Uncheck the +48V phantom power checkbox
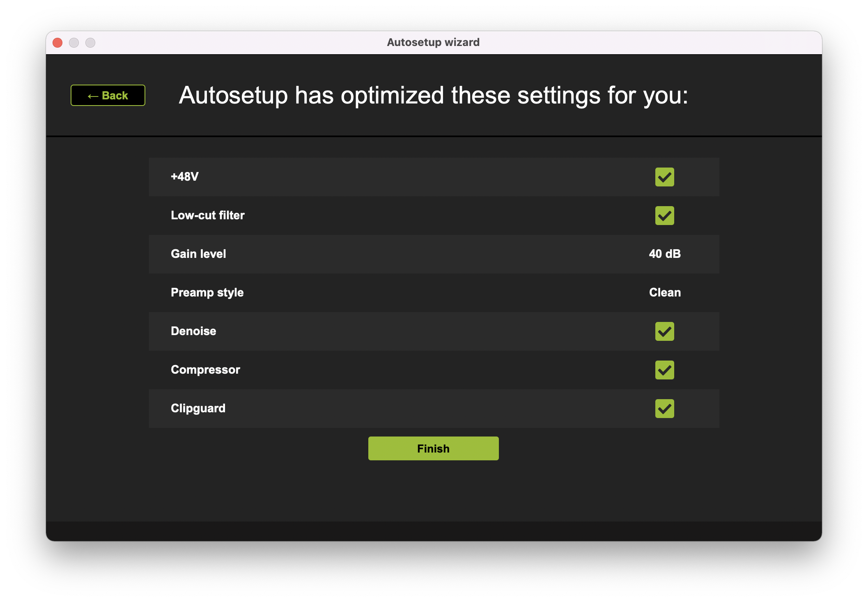This screenshot has width=868, height=602. click(664, 177)
